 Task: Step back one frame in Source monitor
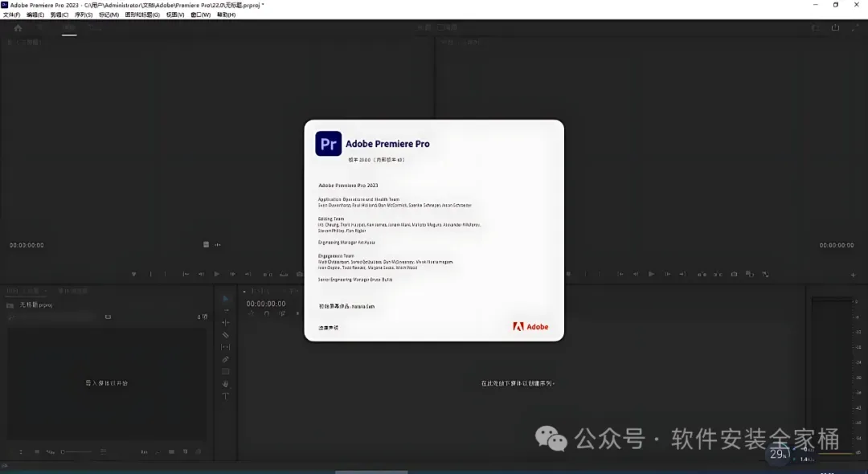click(x=202, y=274)
